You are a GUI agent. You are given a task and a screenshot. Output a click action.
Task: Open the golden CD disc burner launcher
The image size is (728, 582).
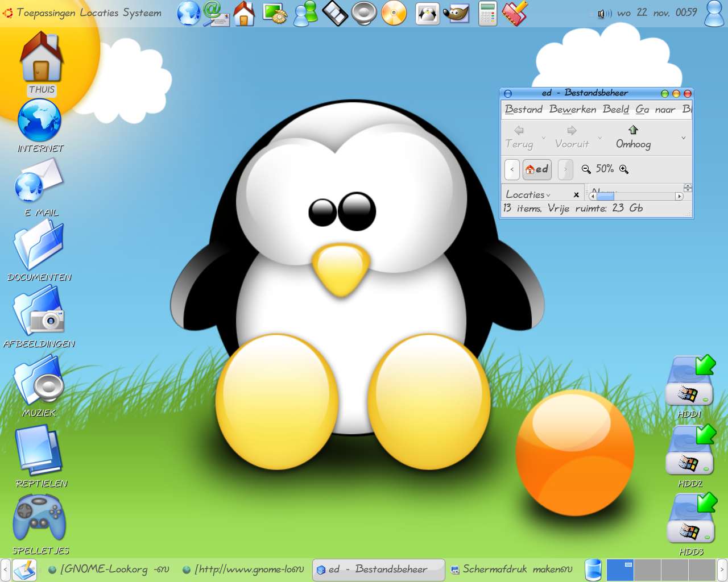point(394,13)
